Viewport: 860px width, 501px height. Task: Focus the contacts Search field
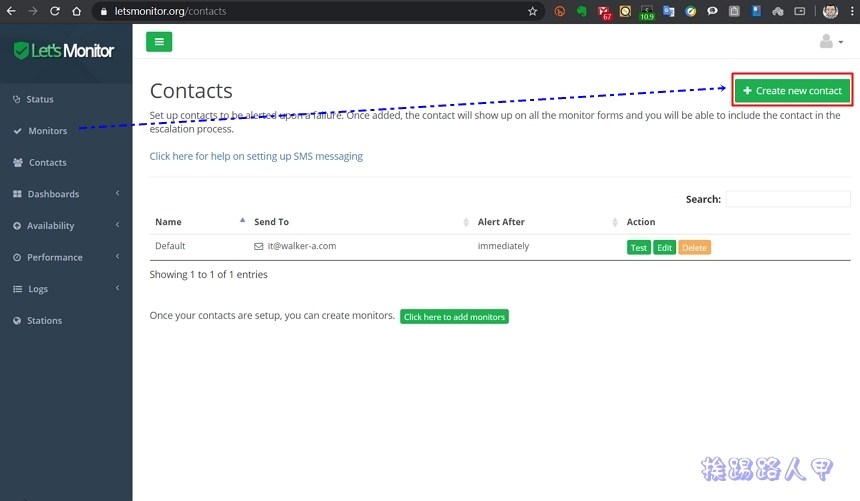tap(788, 199)
